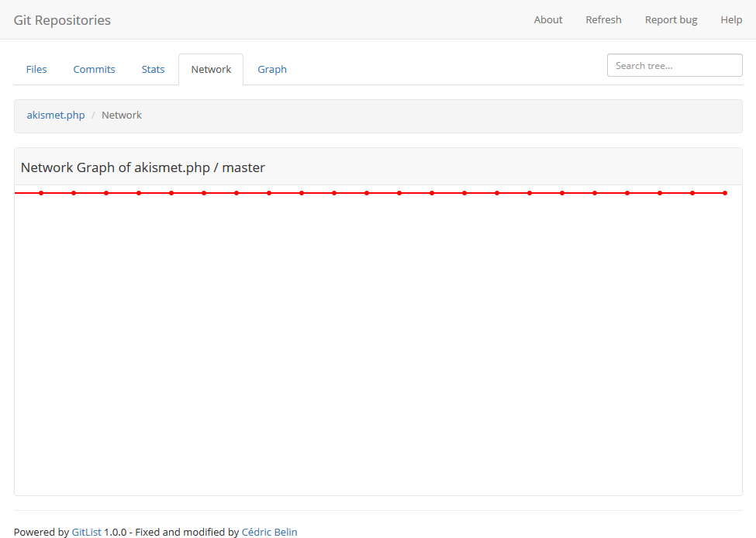
Task: Open the Commits tab
Action: [94, 69]
